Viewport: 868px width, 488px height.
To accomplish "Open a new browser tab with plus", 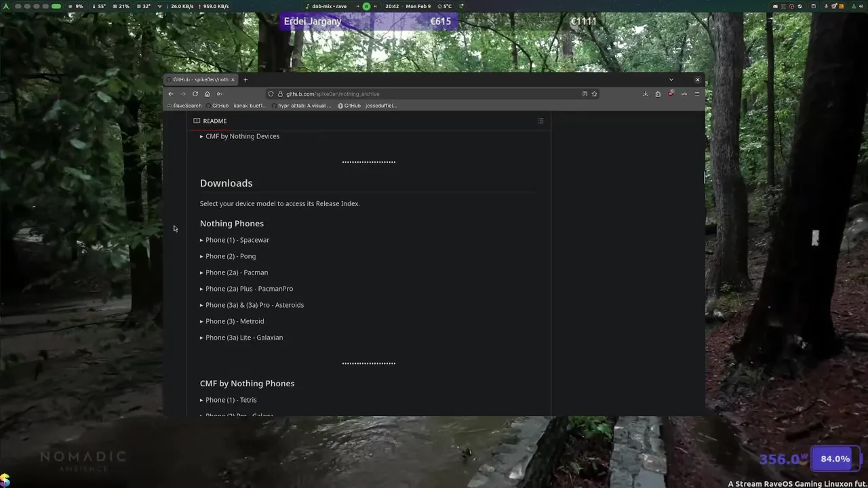I will point(245,79).
